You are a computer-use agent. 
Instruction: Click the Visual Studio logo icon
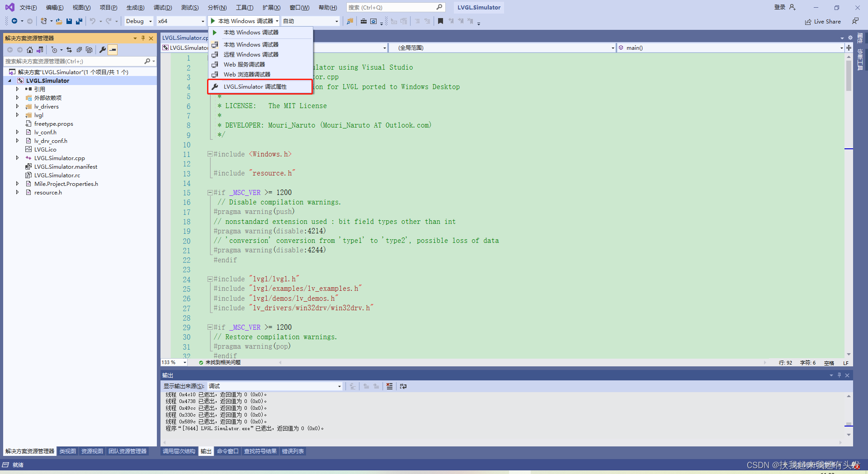click(x=9, y=7)
